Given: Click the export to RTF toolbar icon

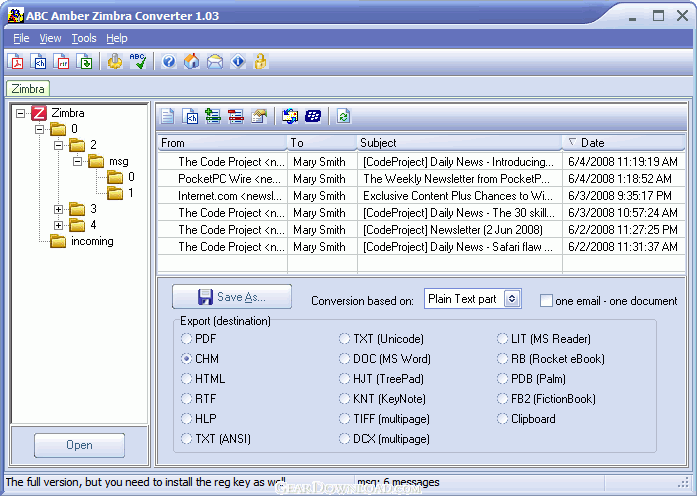Looking at the screenshot, I should pyautogui.click(x=61, y=61).
